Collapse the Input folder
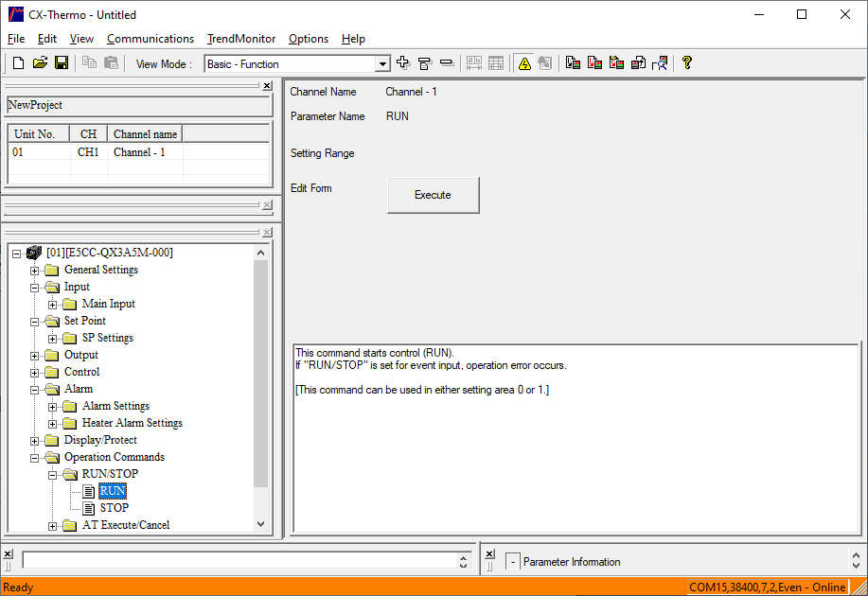The width and height of the screenshot is (868, 596). click(x=34, y=288)
